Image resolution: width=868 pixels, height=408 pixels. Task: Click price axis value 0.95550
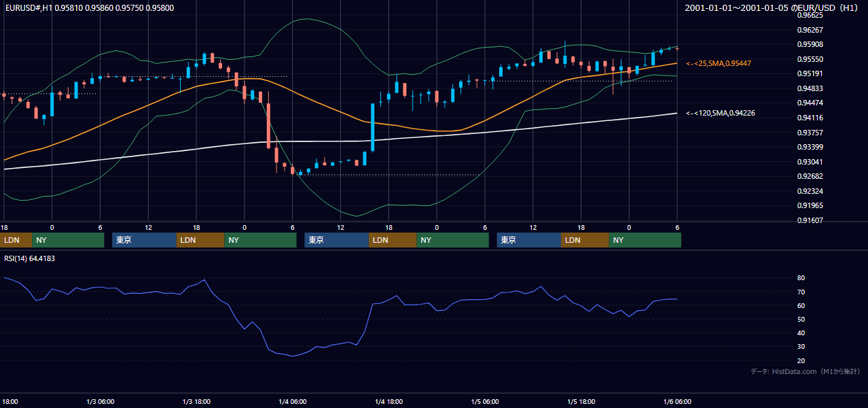coord(810,59)
